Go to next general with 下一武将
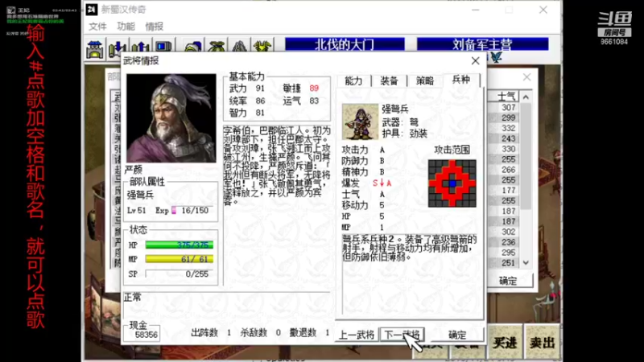Viewport: 644px width, 362px height. pyautogui.click(x=402, y=335)
